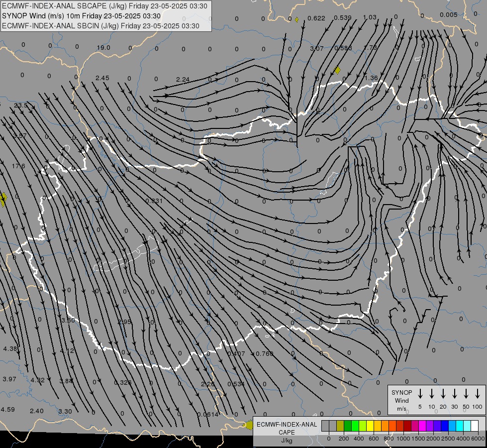Click the 200 tick label on the CAPE scale
This screenshot has width=487, height=448.
click(x=344, y=439)
